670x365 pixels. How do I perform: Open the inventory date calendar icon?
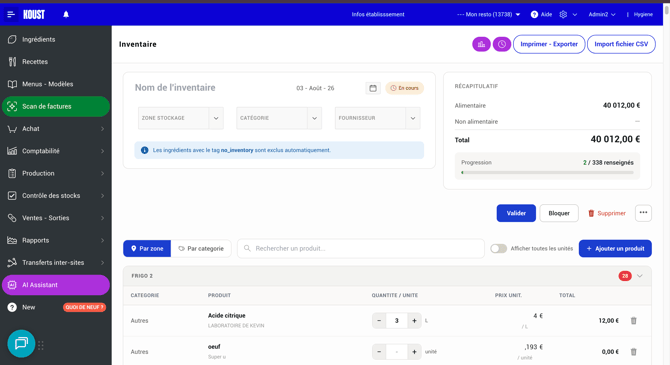(x=373, y=88)
